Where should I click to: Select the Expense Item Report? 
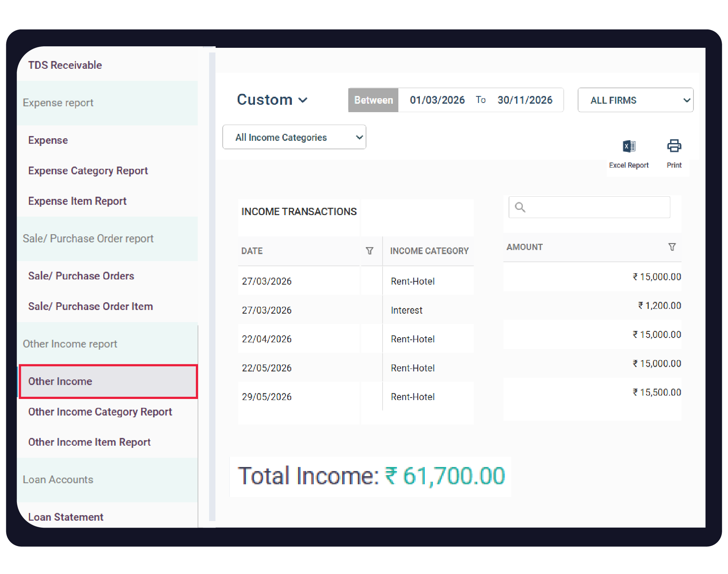click(77, 201)
